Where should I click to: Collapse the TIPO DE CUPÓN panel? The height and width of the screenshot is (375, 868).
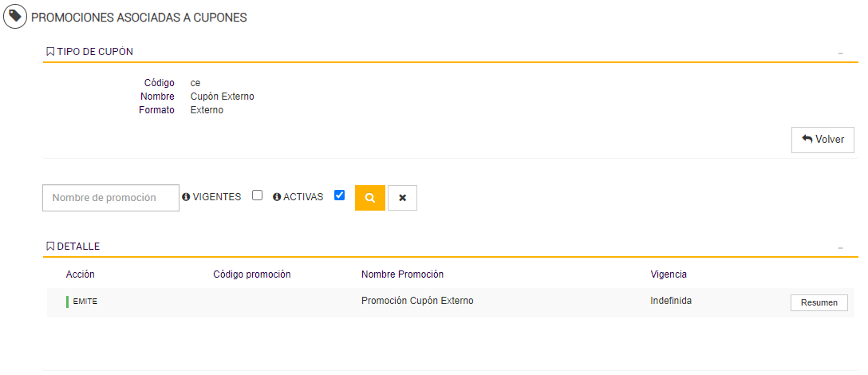click(x=840, y=53)
